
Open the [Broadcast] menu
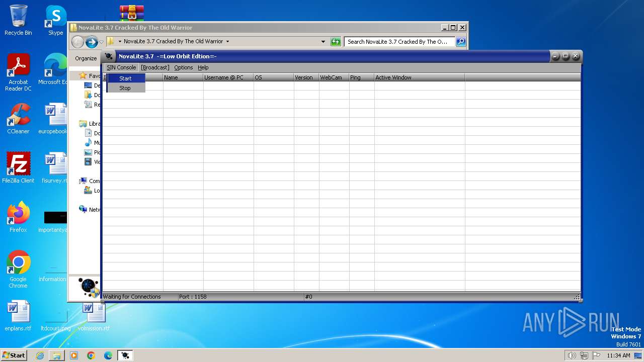point(155,67)
